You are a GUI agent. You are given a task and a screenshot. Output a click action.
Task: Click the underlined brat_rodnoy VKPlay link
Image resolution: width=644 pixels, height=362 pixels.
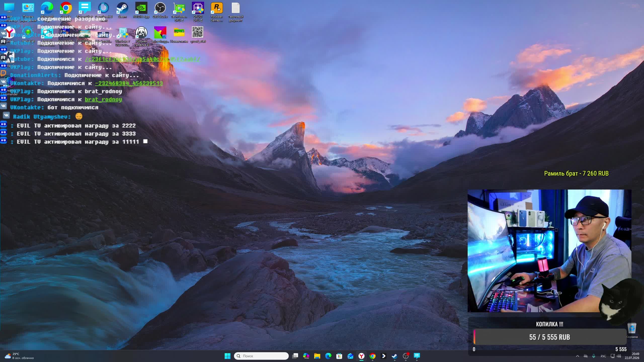point(103,99)
